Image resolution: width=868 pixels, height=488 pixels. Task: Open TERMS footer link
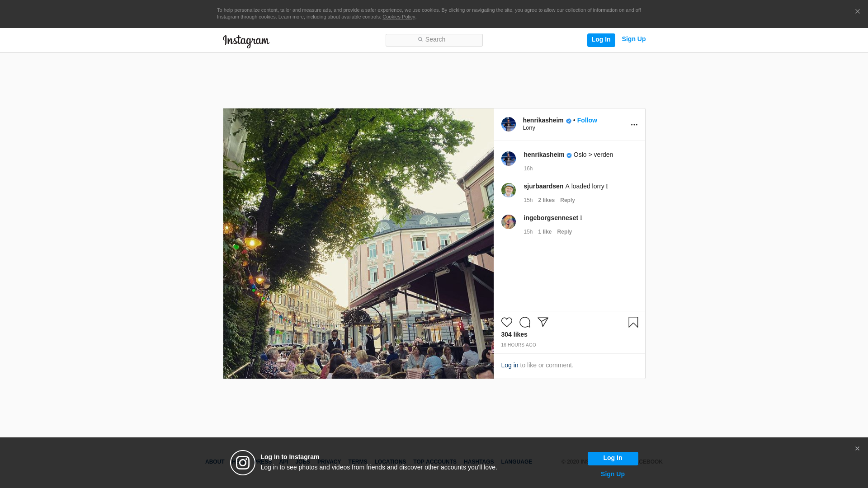point(358,462)
